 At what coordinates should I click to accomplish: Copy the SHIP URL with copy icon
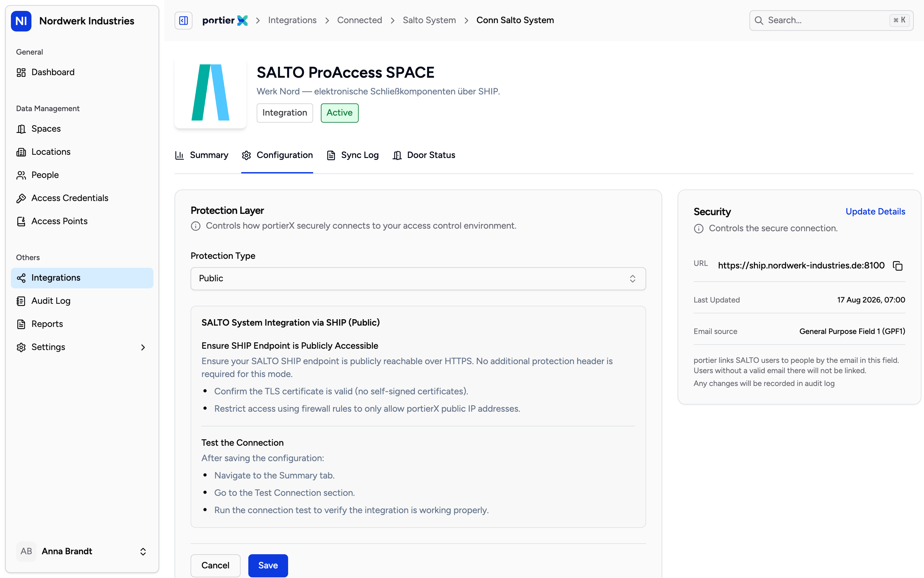tap(898, 266)
